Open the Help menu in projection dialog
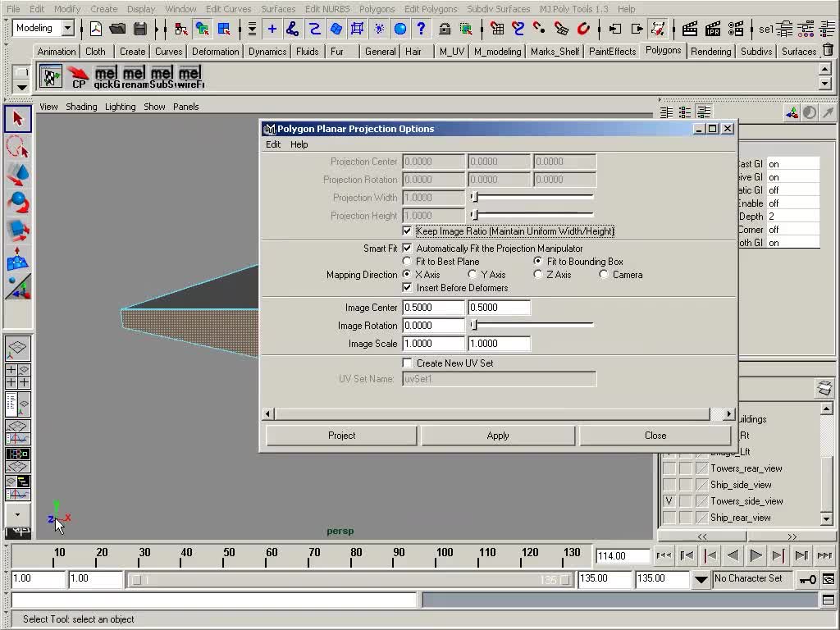Viewport: 840px width, 630px height. pyautogui.click(x=299, y=144)
